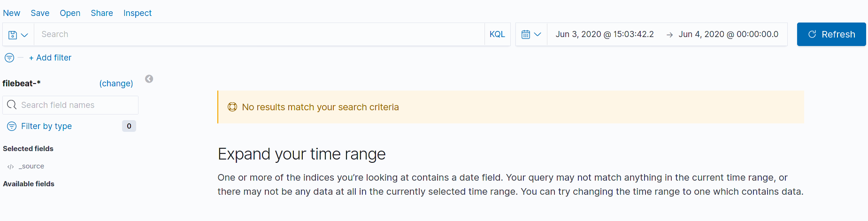Click the Add filter link

50,58
